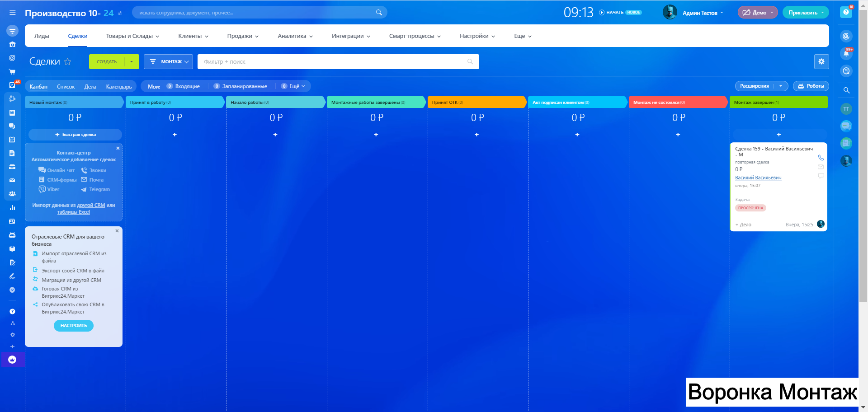Click the phone icon on Сделка 159 card

(x=821, y=158)
